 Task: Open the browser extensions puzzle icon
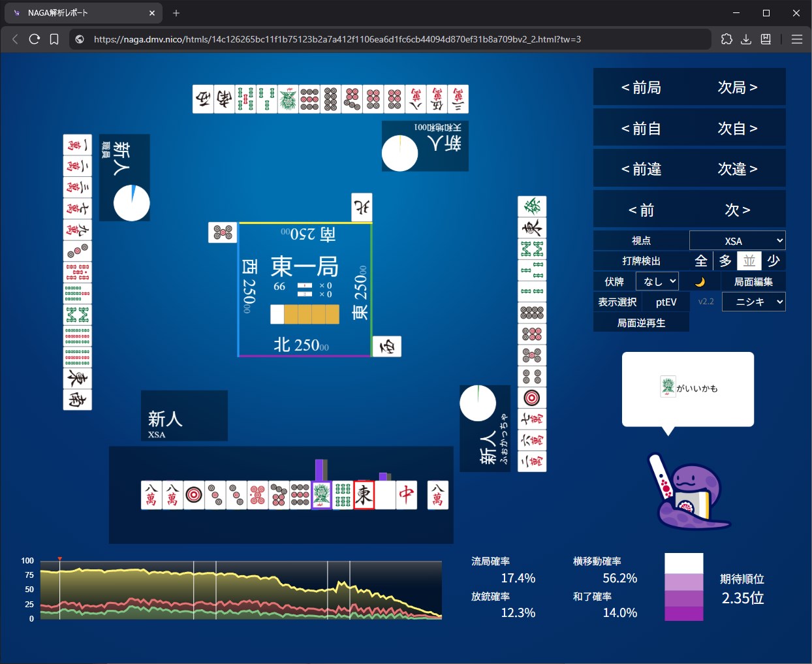[726, 39]
